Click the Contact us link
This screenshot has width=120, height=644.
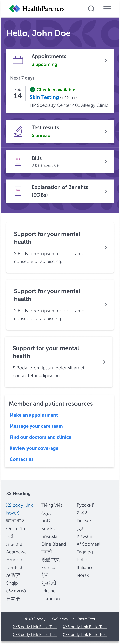21,459
